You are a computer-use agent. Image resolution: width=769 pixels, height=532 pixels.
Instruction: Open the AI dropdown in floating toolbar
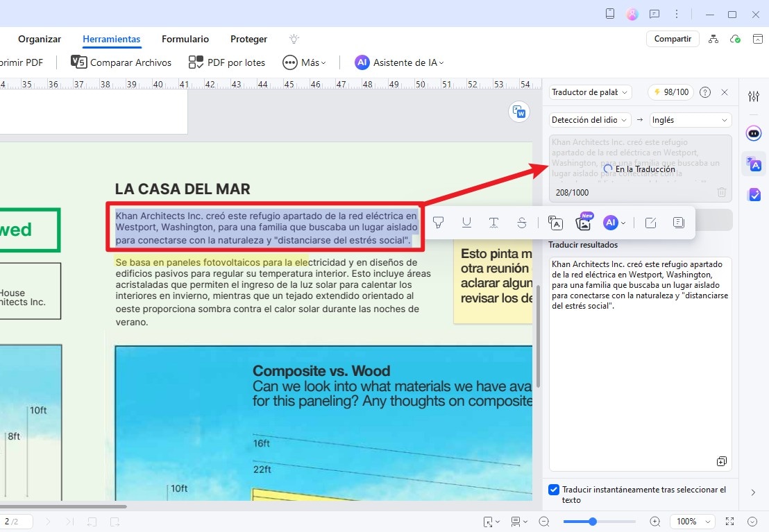[614, 223]
